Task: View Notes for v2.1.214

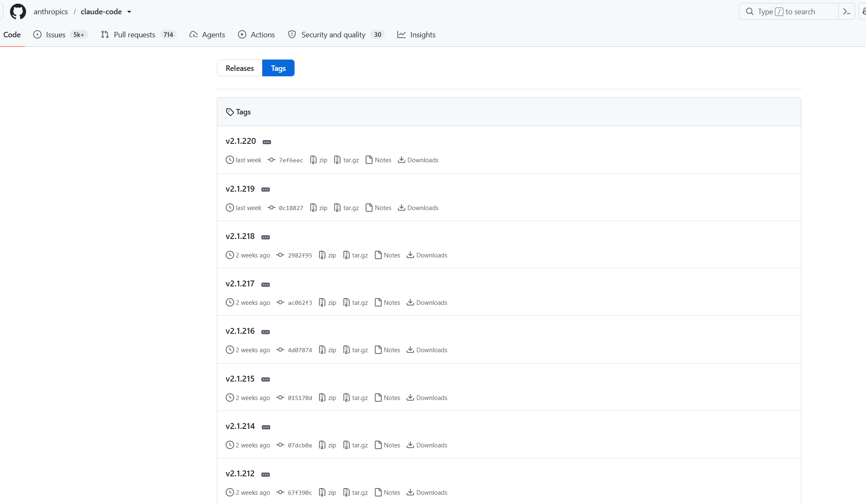Action: click(387, 445)
